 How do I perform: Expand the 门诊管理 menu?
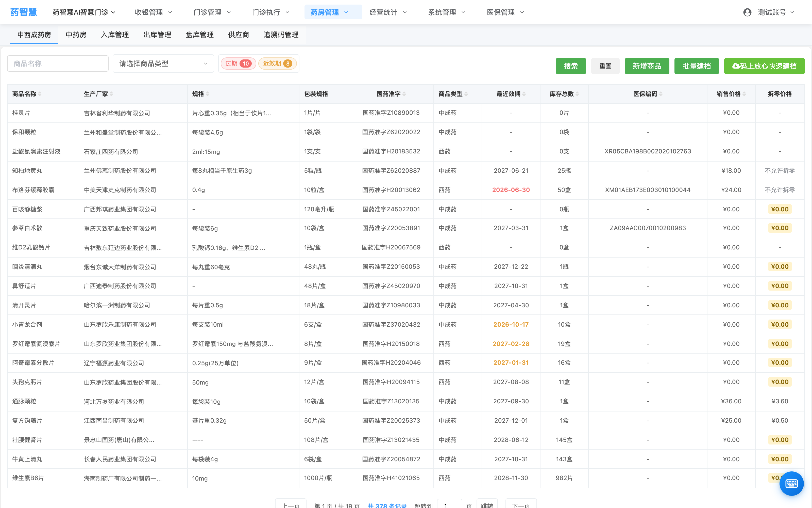point(212,12)
